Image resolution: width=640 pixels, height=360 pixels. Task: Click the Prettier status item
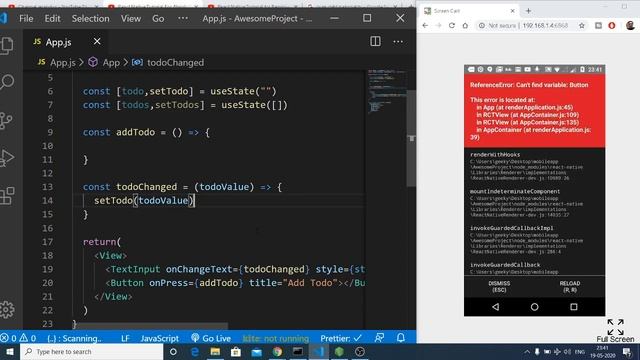pos(341,338)
